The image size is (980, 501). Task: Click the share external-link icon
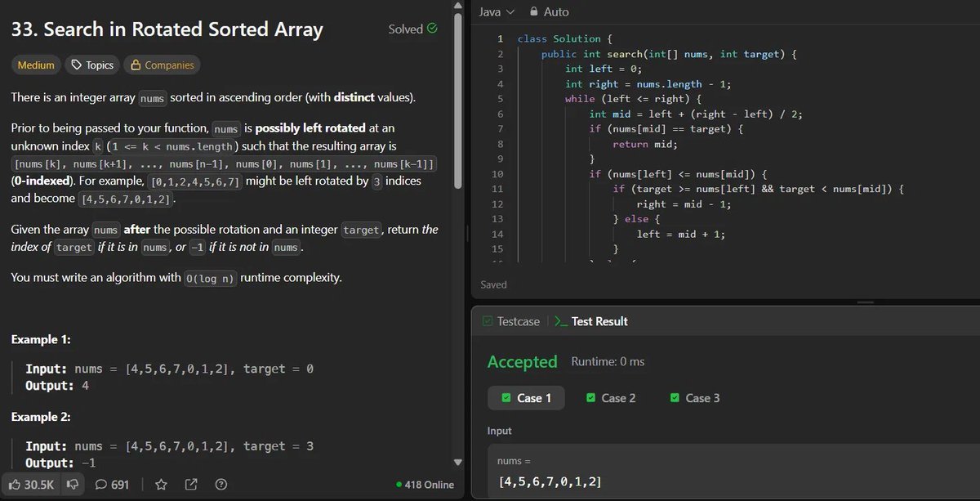pyautogui.click(x=191, y=485)
